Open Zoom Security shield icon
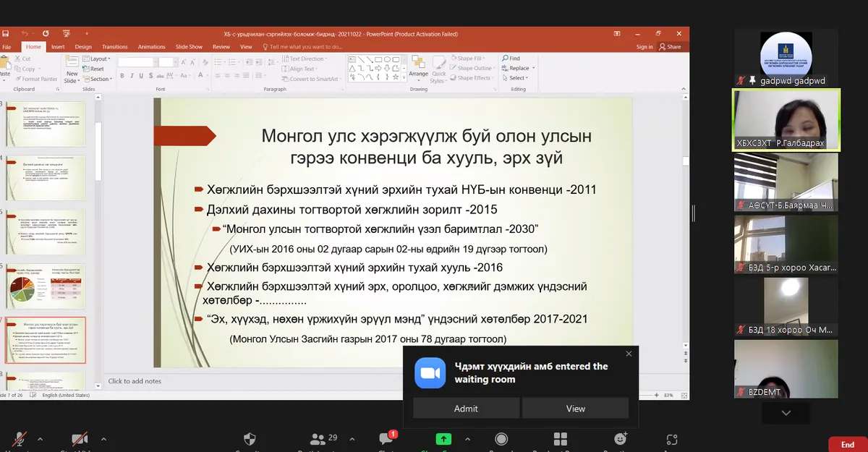868x452 pixels. (x=250, y=439)
